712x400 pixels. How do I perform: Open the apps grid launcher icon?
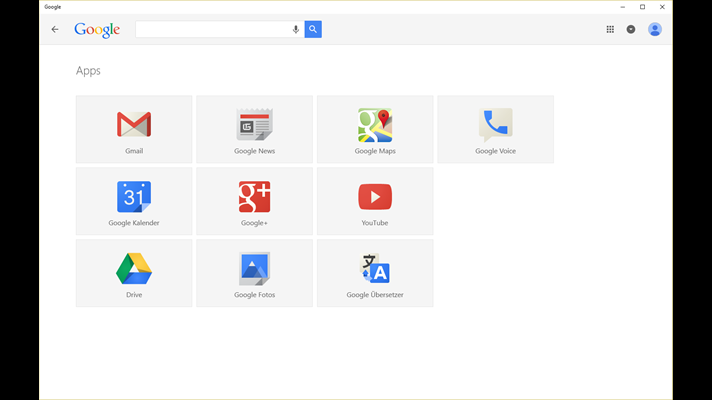(610, 30)
